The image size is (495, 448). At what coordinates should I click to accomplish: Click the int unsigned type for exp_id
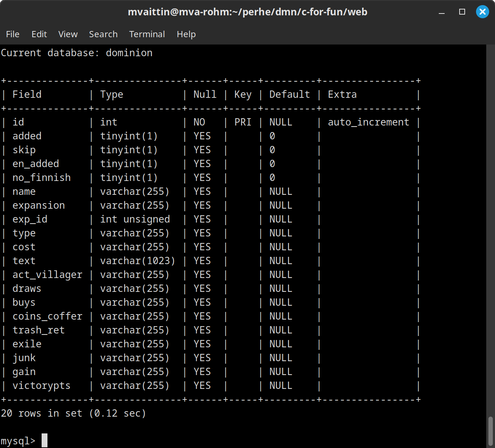[x=135, y=219]
